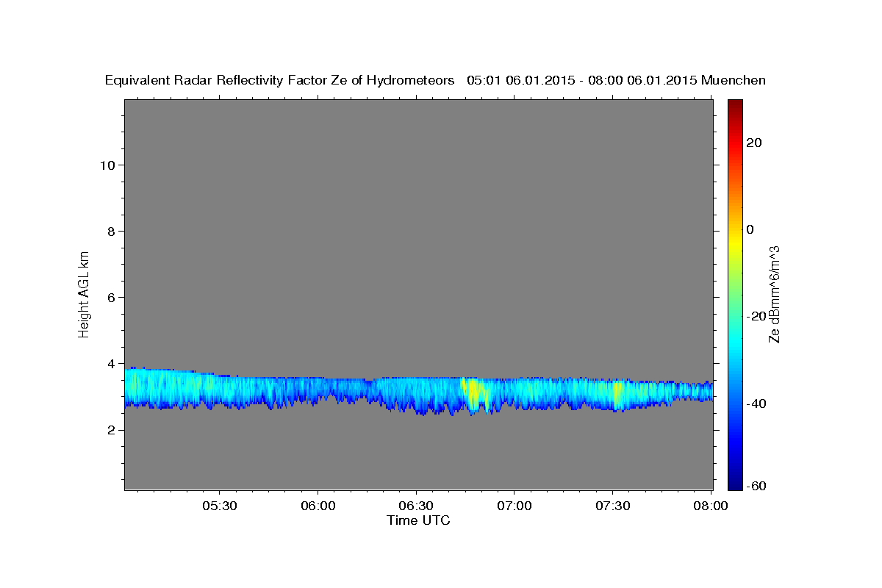
Task: Click the colorbar value -40
Action: tap(756, 404)
